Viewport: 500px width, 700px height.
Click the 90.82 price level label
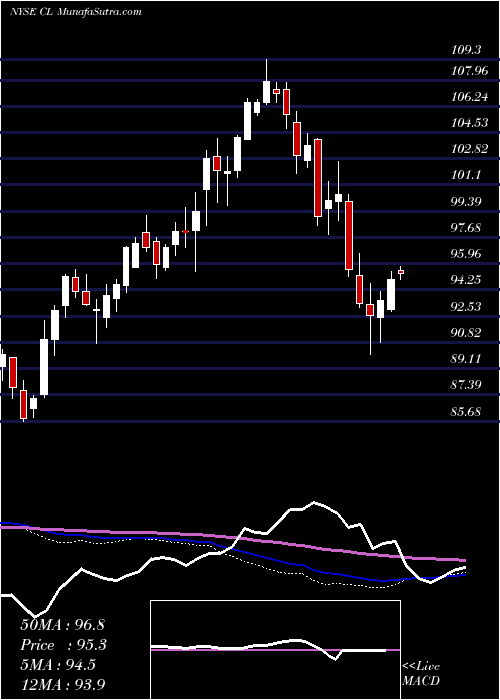coord(467,333)
